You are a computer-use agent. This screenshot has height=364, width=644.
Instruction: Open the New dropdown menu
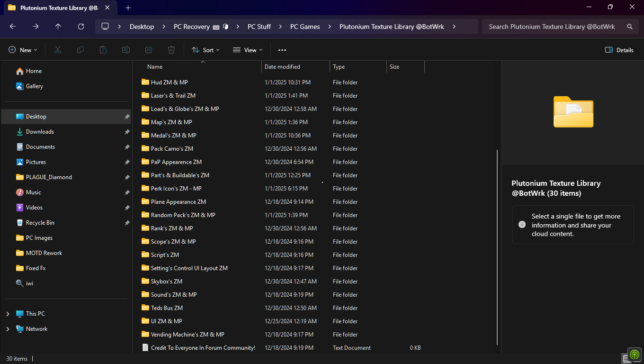point(23,50)
